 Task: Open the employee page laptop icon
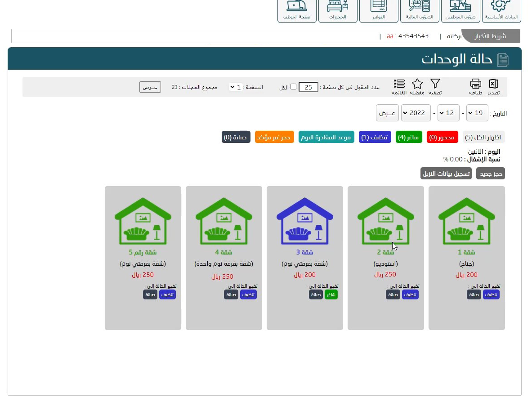click(297, 6)
